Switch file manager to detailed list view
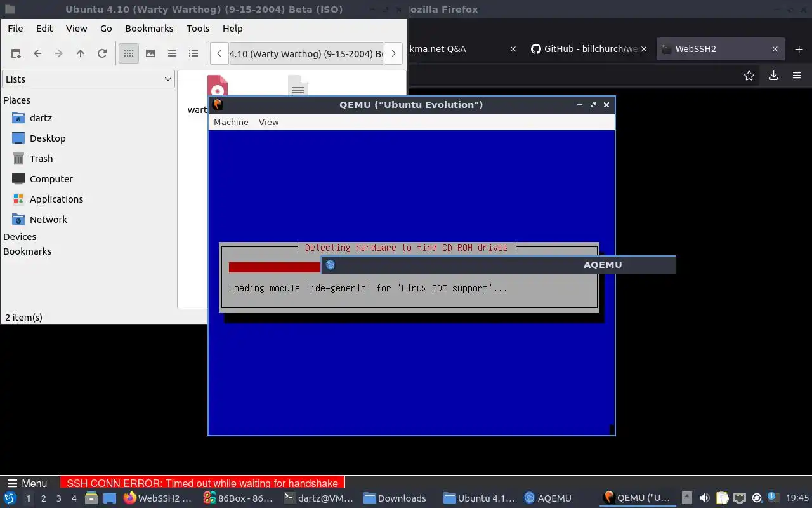812x508 pixels. [x=193, y=54]
